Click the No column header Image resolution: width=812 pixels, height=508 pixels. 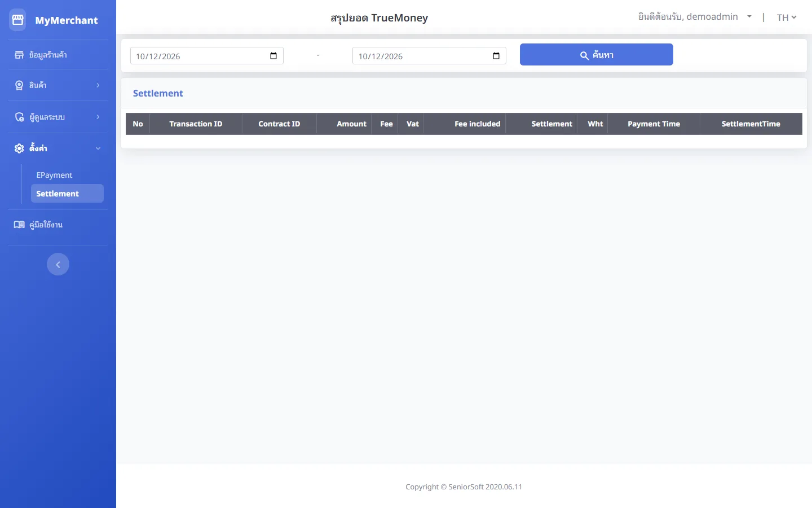tap(138, 124)
